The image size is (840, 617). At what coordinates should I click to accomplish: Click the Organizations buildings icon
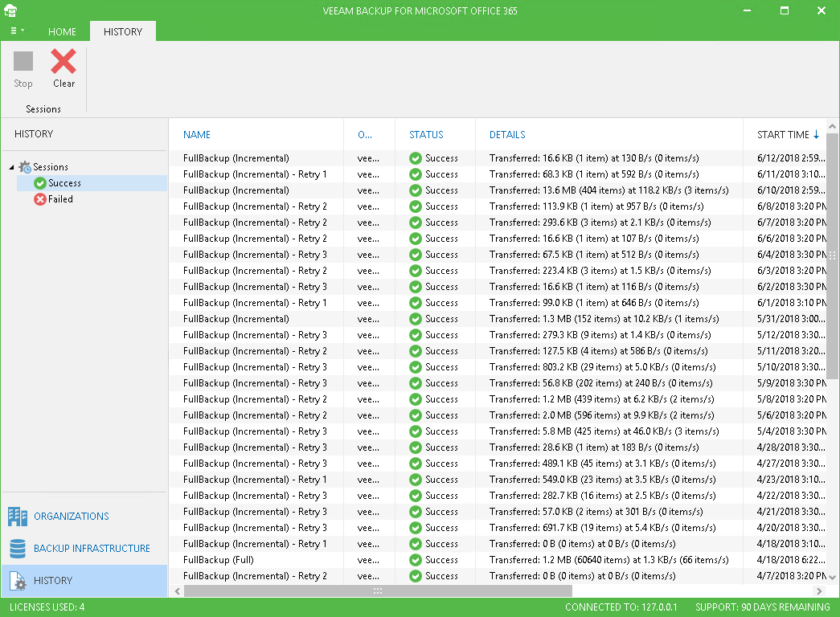pos(18,517)
